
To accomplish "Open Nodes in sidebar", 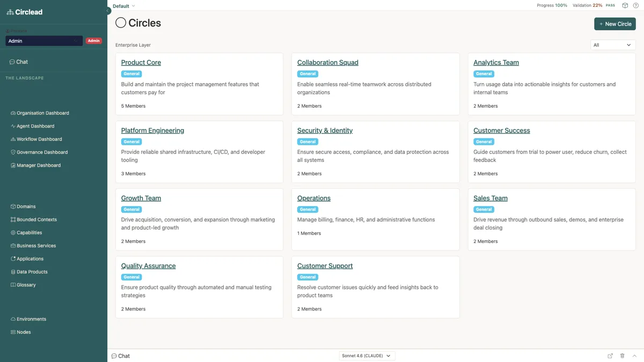I will [21, 332].
